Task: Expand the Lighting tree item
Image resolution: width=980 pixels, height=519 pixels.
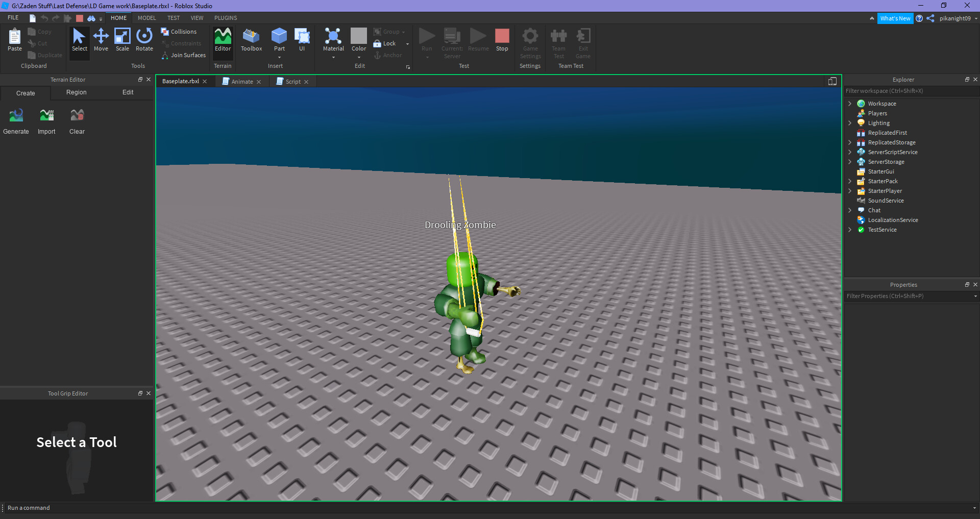Action: [849, 123]
